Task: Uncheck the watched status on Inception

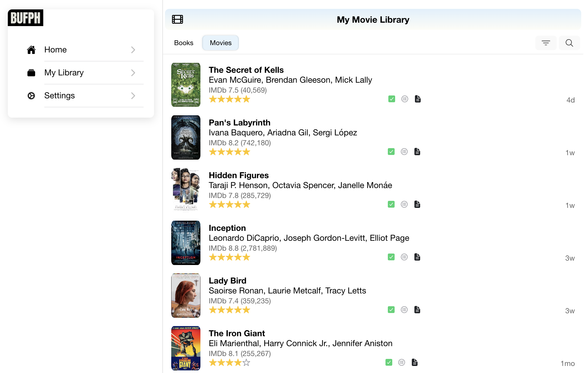Action: pos(391,257)
